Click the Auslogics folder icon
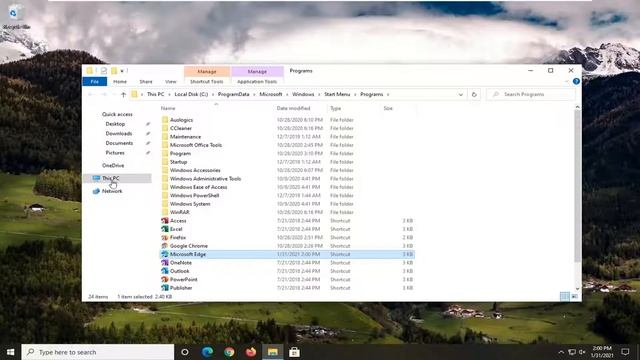The height and width of the screenshot is (360, 640). click(165, 120)
